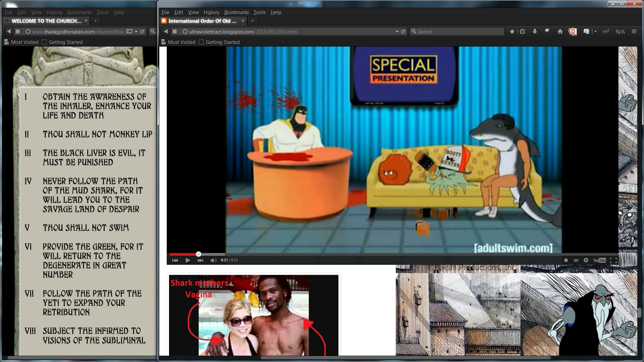
Task: Open Bookmarks menu in left window
Action: coord(80,12)
